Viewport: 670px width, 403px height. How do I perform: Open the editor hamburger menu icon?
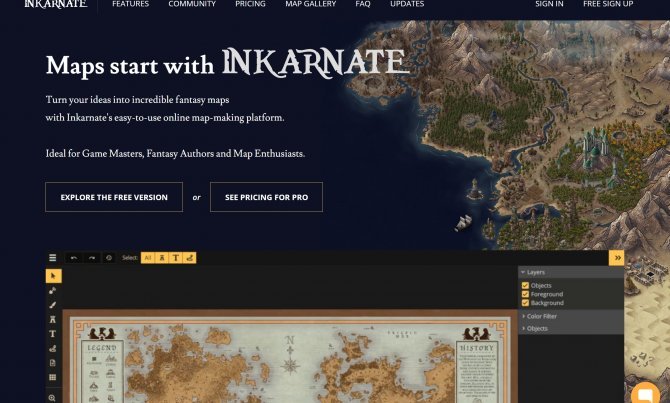[53, 257]
